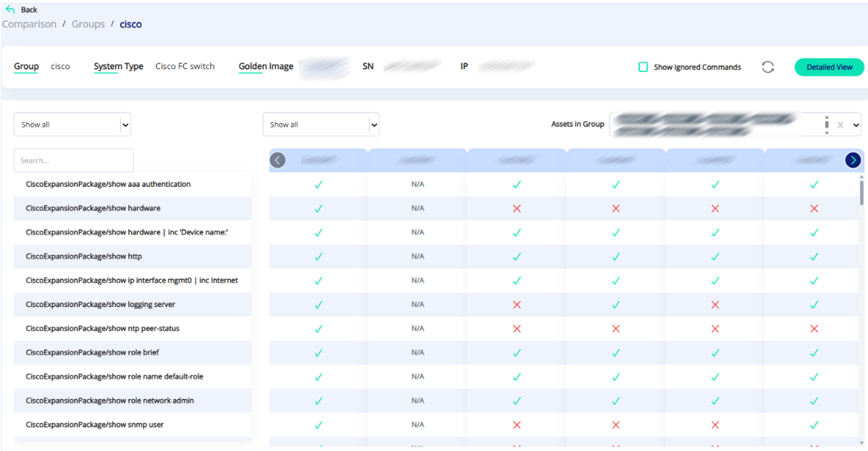Click third-column red cross in show logging server row
Viewport: 868px width, 451px height.
pyautogui.click(x=516, y=305)
